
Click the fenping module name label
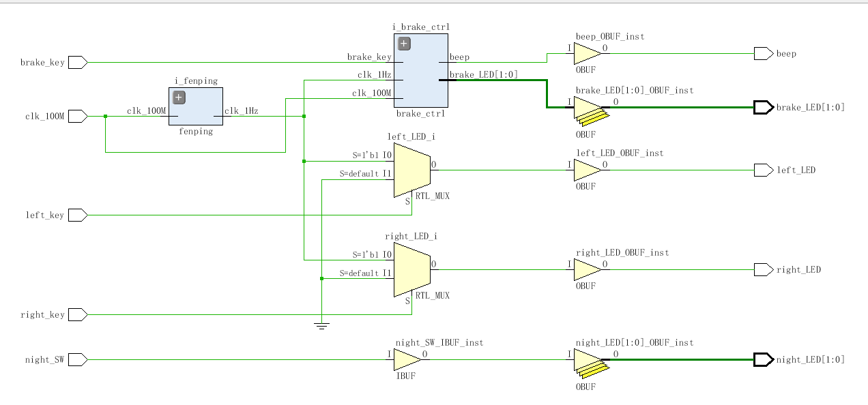[x=195, y=132]
